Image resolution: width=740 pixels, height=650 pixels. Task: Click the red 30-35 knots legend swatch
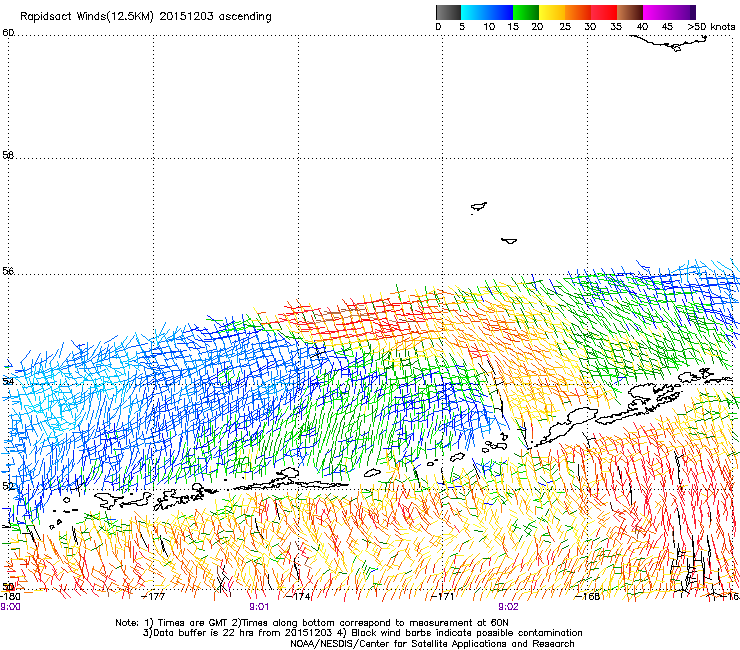coord(604,12)
